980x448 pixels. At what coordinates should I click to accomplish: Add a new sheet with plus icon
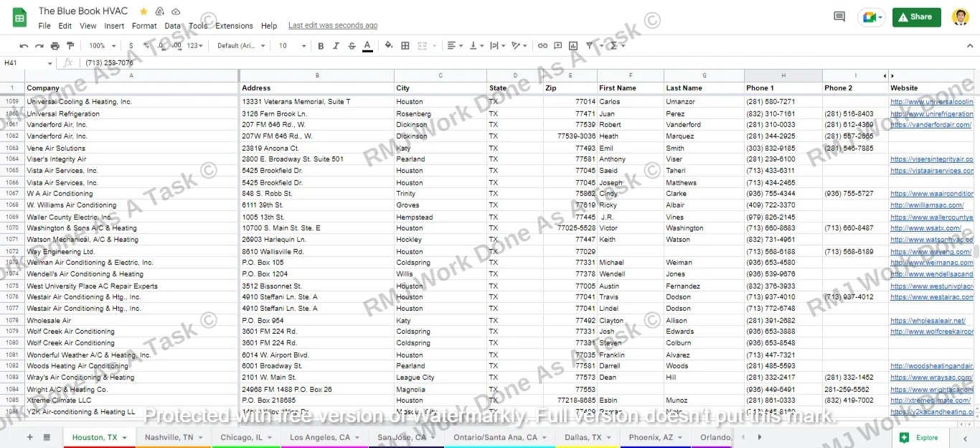pyautogui.click(x=29, y=437)
